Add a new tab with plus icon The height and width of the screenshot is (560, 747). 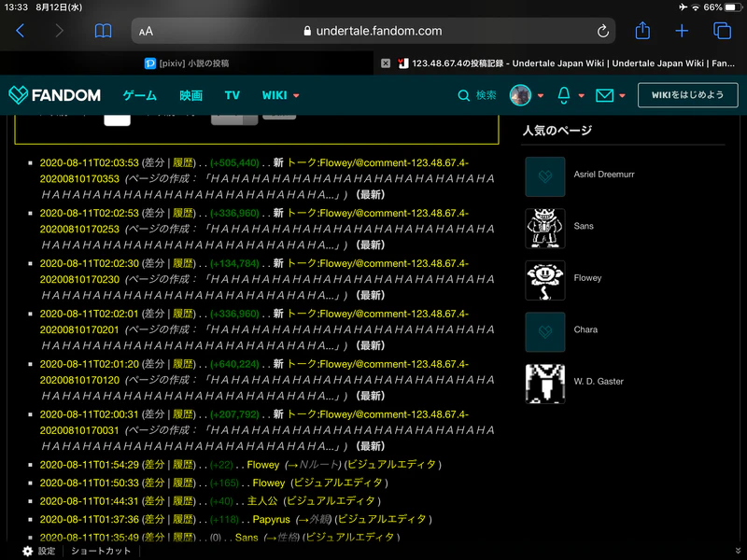click(x=682, y=31)
